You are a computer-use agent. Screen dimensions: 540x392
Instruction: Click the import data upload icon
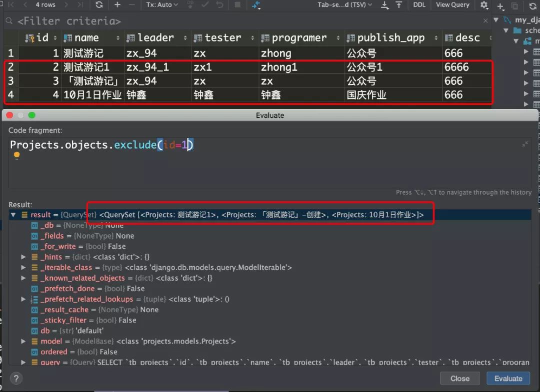pos(399,5)
